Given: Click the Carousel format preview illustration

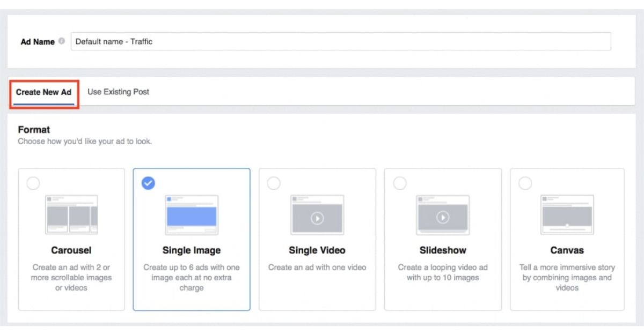Looking at the screenshot, I should pos(71,215).
